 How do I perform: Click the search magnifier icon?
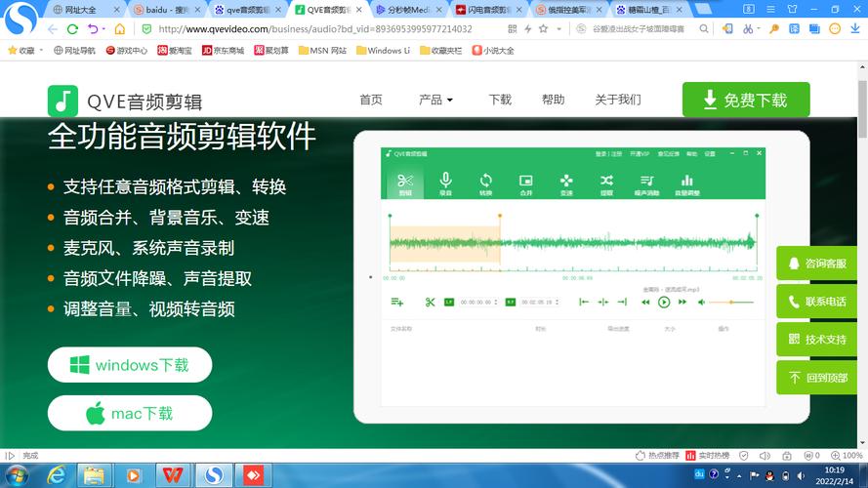point(703,28)
